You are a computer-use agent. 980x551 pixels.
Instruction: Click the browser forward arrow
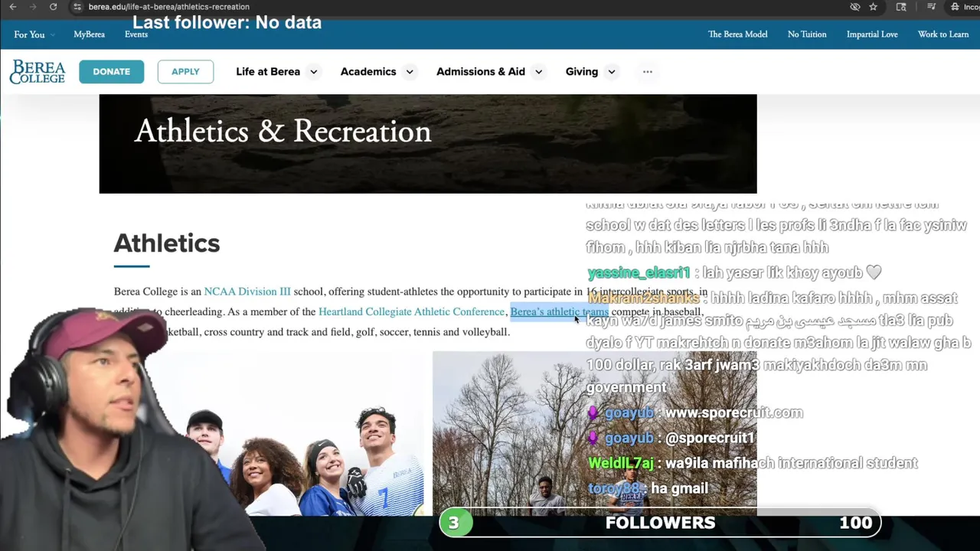pyautogui.click(x=33, y=7)
